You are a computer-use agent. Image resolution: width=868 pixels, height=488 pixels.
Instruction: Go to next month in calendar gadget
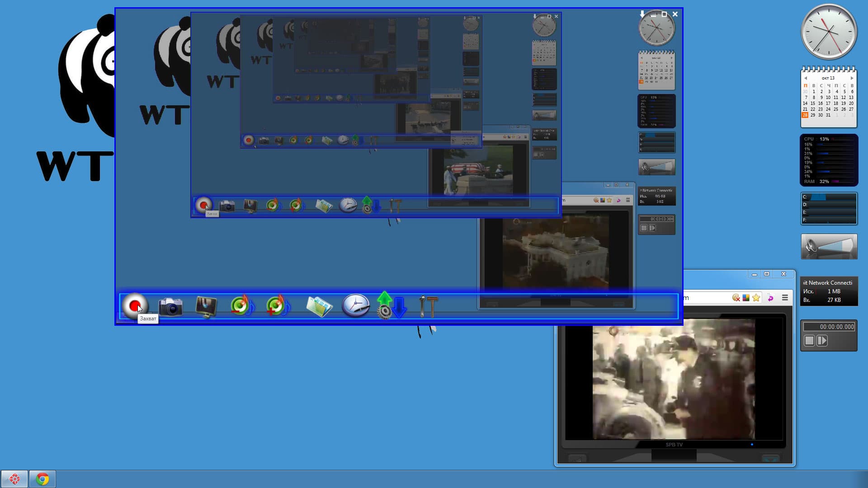(852, 78)
